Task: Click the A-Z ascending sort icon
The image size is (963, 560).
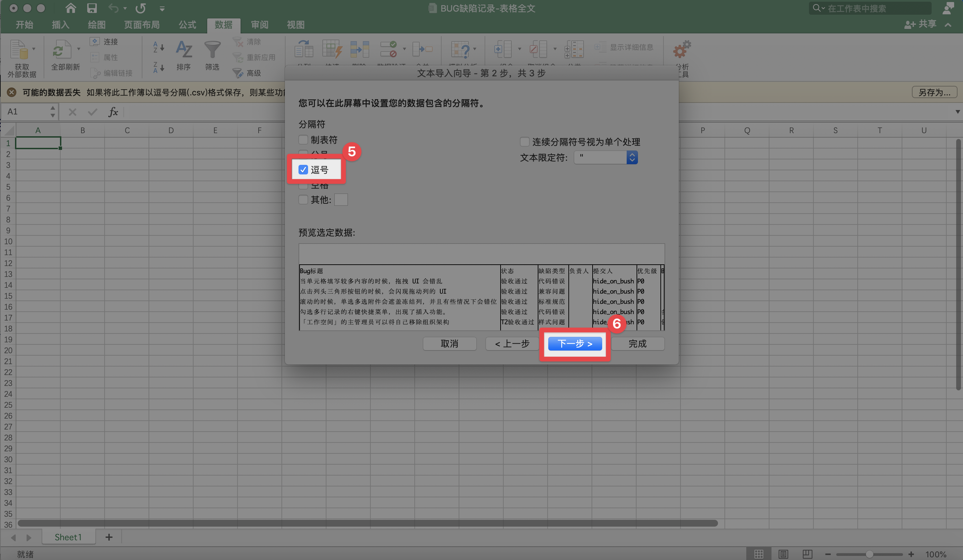Action: pos(158,47)
